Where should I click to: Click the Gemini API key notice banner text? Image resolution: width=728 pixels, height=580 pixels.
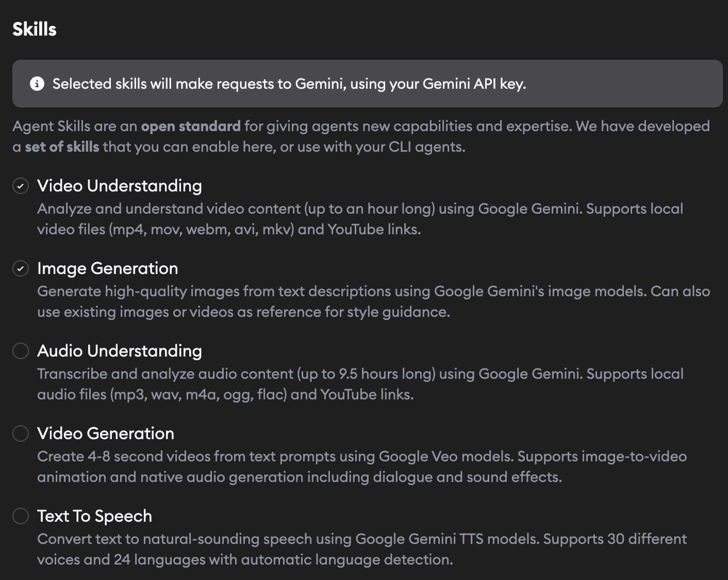[289, 84]
